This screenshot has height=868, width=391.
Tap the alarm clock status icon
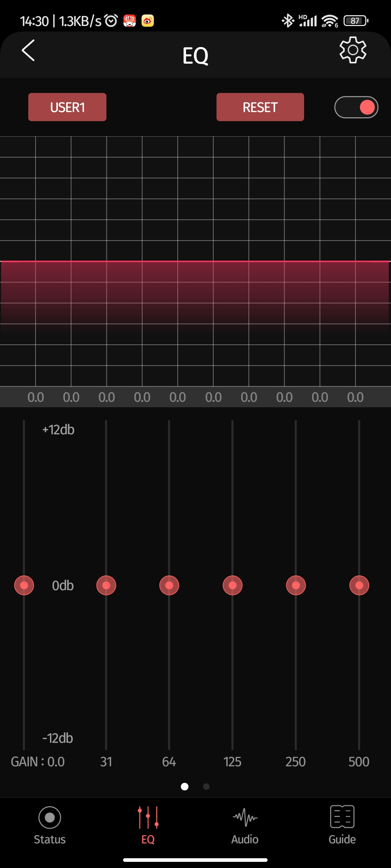[x=111, y=21]
